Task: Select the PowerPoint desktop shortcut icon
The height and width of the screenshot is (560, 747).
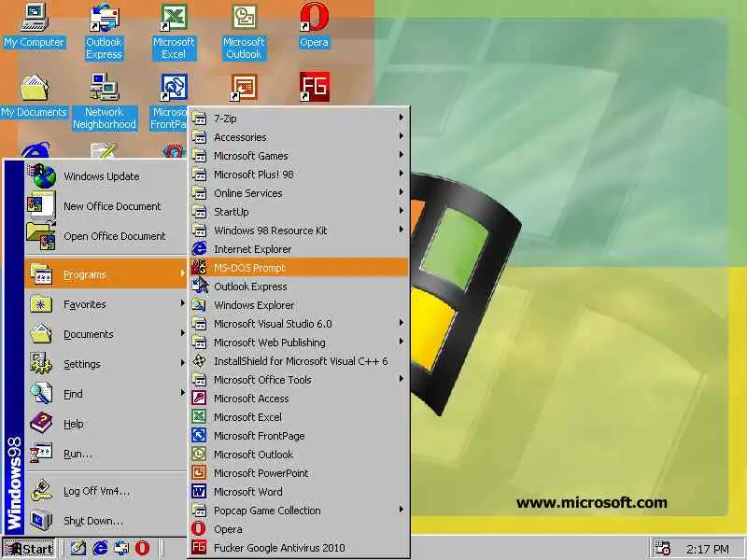Action: tap(244, 87)
